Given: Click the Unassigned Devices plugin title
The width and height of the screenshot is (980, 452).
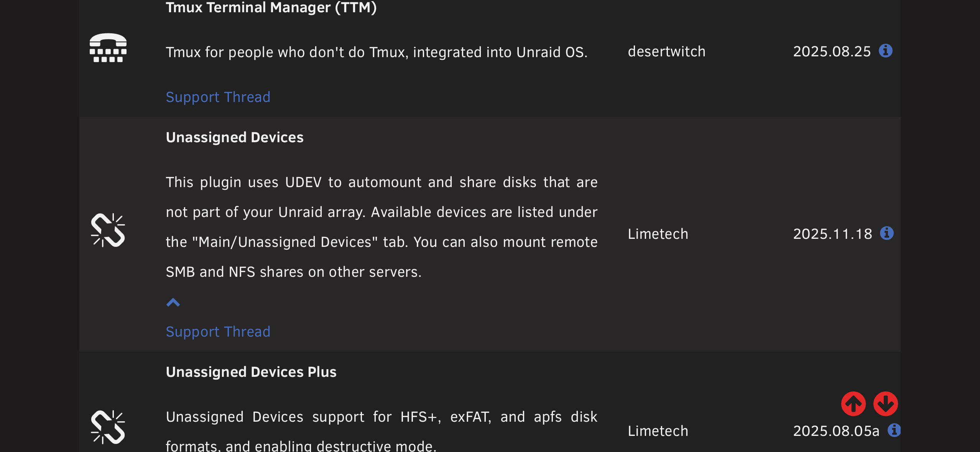Looking at the screenshot, I should (235, 137).
